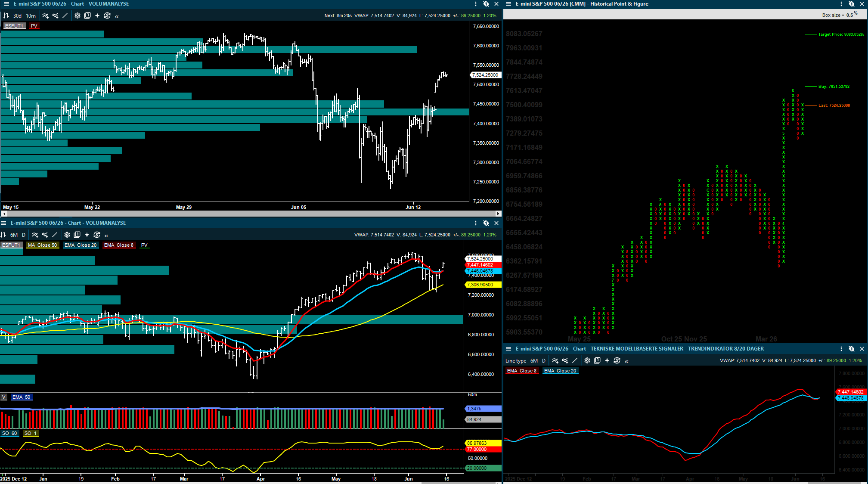Select trend line tool in TRENDINDIKATOR chart

(575, 360)
